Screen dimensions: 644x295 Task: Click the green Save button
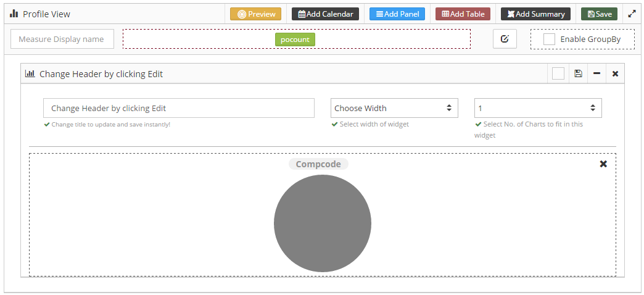click(599, 14)
